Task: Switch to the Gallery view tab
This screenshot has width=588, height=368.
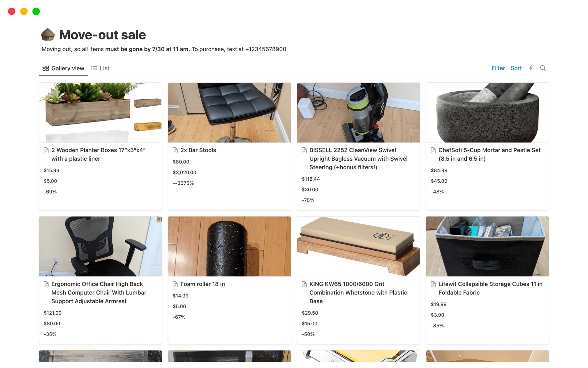Action: coord(63,68)
